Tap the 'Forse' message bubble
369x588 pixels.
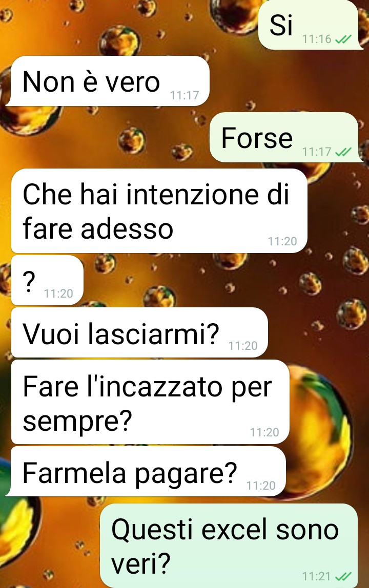(x=284, y=137)
